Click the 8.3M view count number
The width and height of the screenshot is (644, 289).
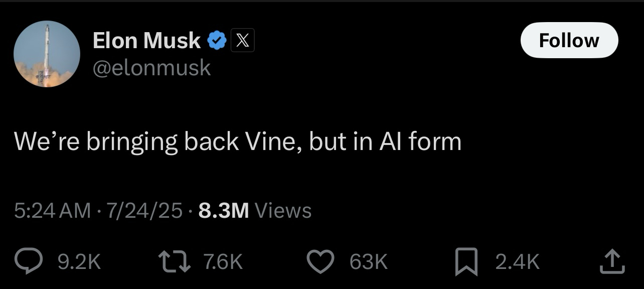coord(224,211)
